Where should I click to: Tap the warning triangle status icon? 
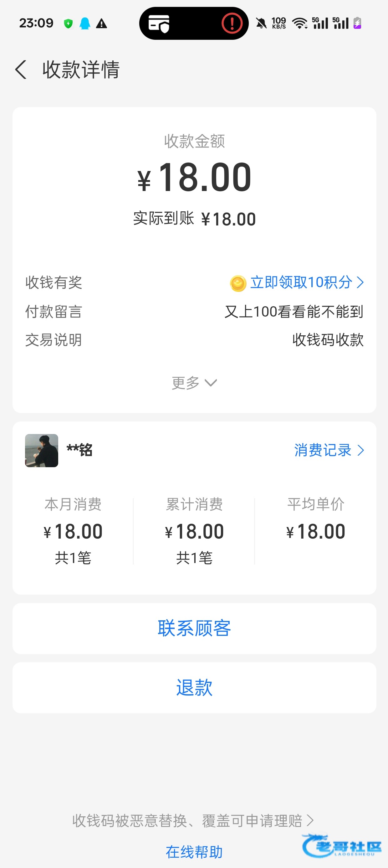[101, 23]
